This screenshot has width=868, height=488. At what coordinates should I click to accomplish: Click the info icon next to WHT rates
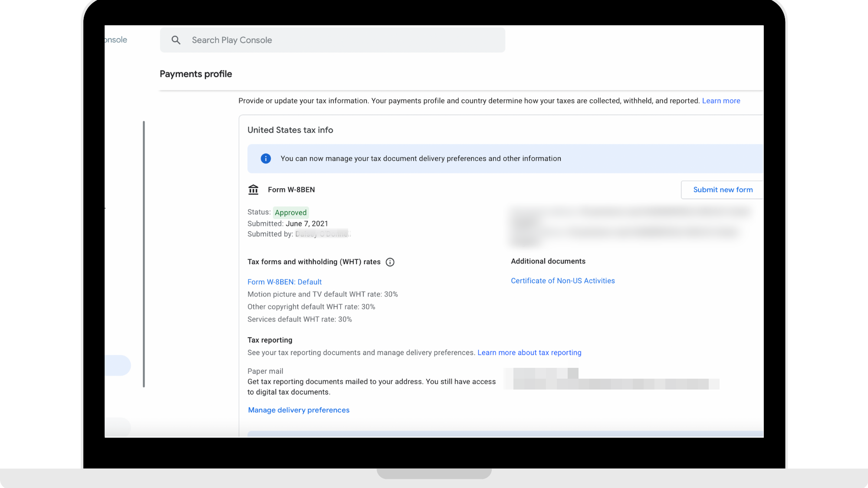pos(390,262)
